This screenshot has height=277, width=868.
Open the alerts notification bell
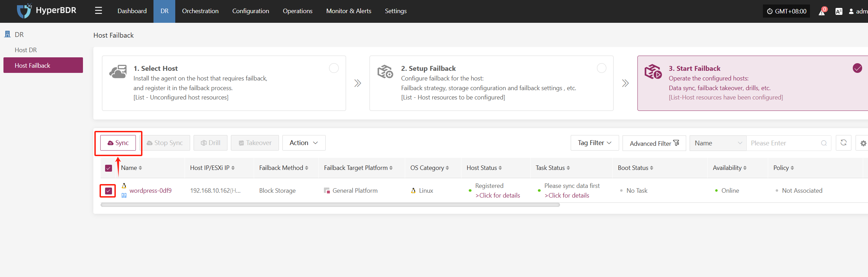pos(822,12)
